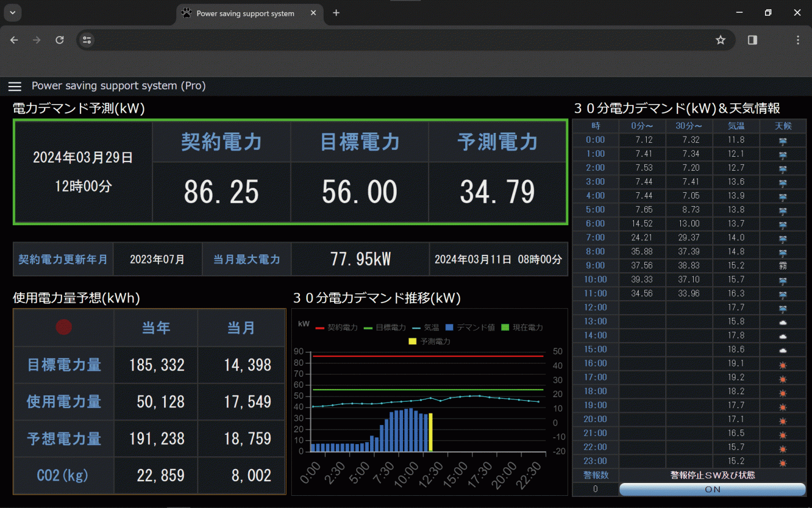Click the green 現在電力 legend swatch
The height and width of the screenshot is (508, 812).
click(x=505, y=327)
